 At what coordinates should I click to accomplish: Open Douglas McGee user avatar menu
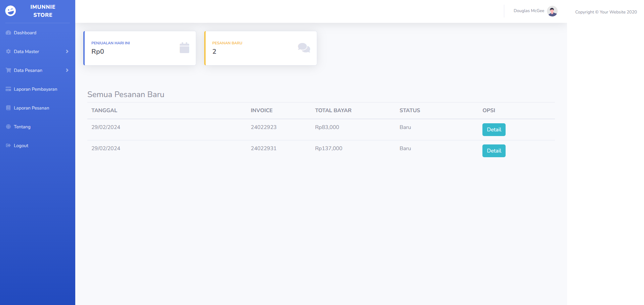552,11
